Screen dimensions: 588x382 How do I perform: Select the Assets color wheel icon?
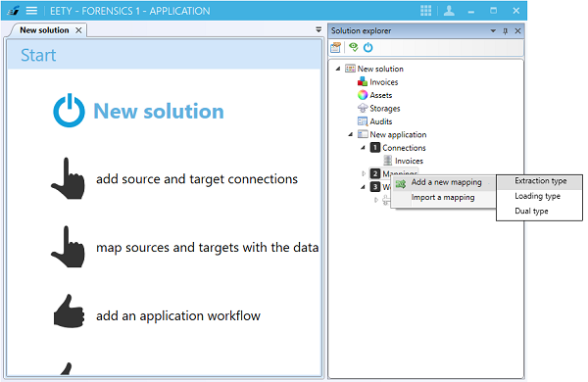363,95
